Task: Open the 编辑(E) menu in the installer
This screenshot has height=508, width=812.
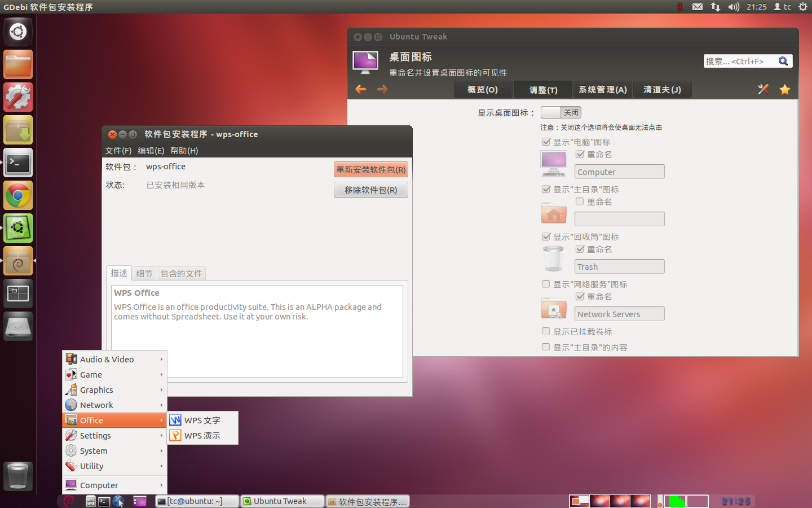Action: click(x=151, y=151)
